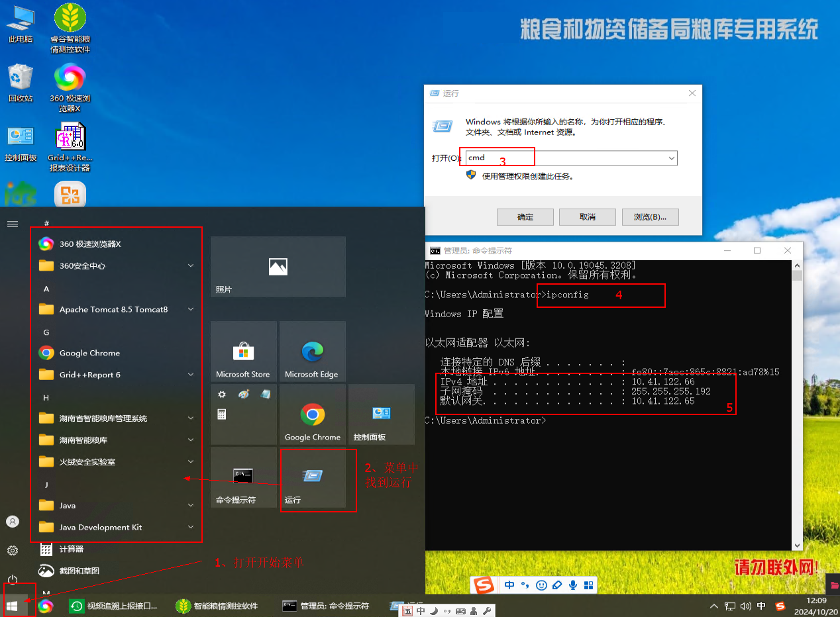Click the settings gear in Start menu sidebar
The width and height of the screenshot is (840, 617).
[x=13, y=550]
